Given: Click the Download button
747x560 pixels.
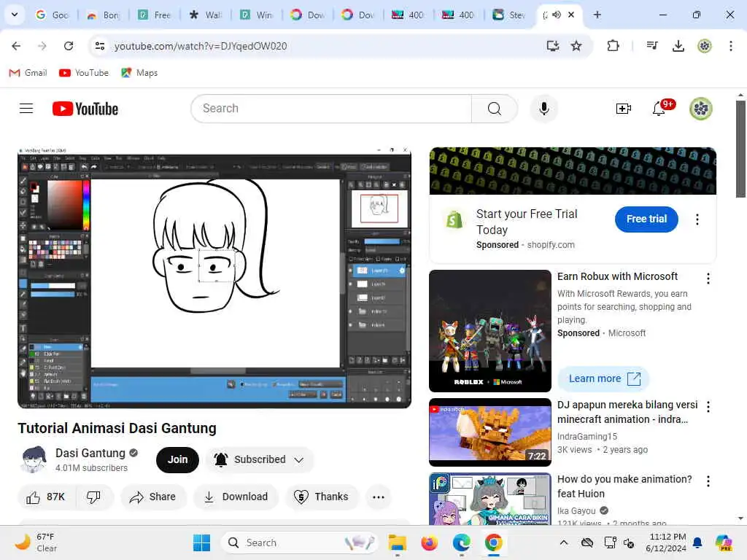Looking at the screenshot, I should 236,497.
